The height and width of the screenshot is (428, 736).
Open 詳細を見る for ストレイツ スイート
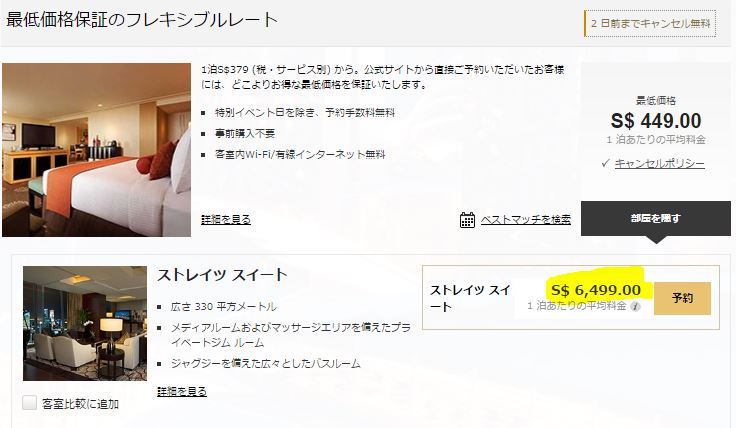point(182,391)
